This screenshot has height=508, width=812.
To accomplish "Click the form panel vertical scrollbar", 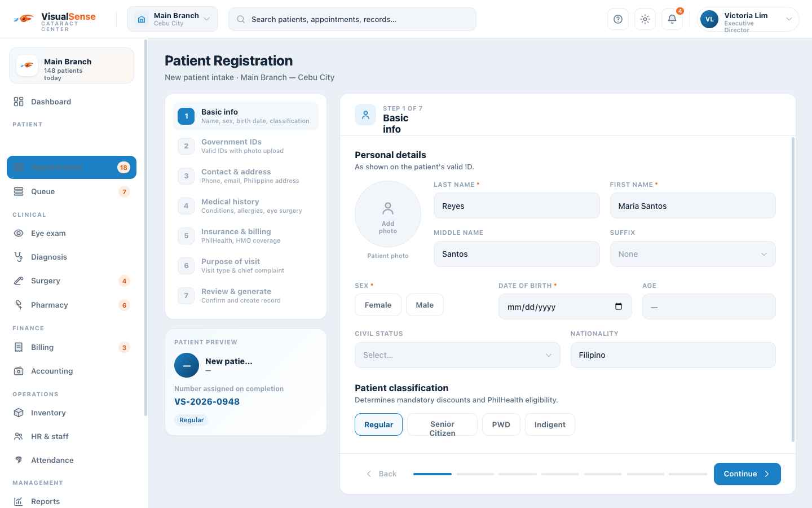I will 793,289.
